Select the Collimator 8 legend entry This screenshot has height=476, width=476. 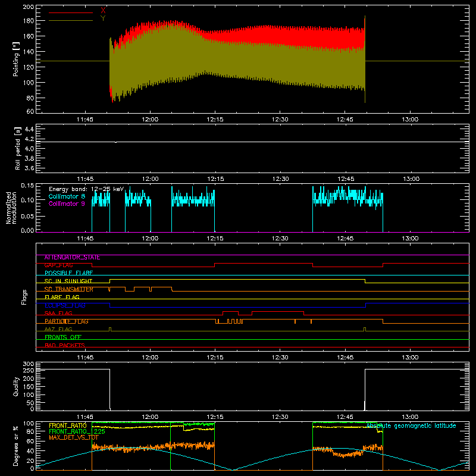point(67,196)
